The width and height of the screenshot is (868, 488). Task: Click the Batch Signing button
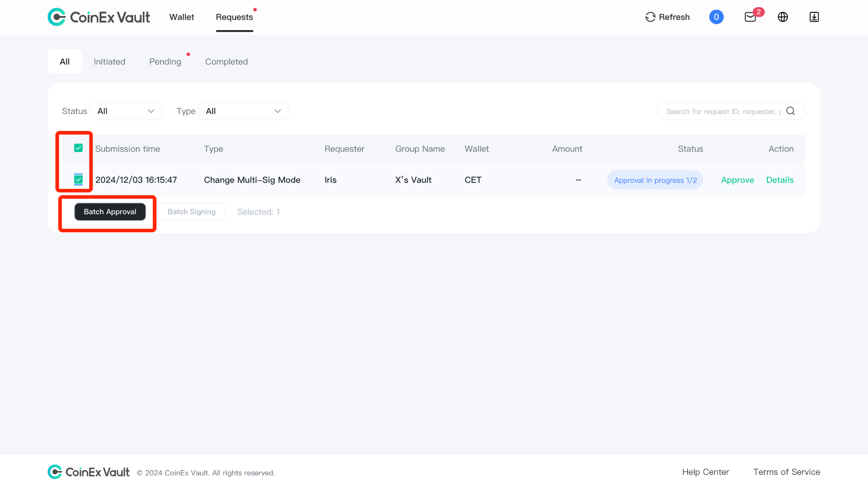click(x=192, y=212)
